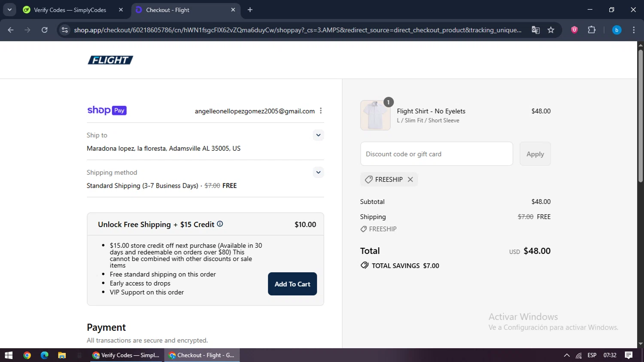Viewport: 644px width, 362px height.
Task: Open the Extensions puzzle menu
Action: 592,30
